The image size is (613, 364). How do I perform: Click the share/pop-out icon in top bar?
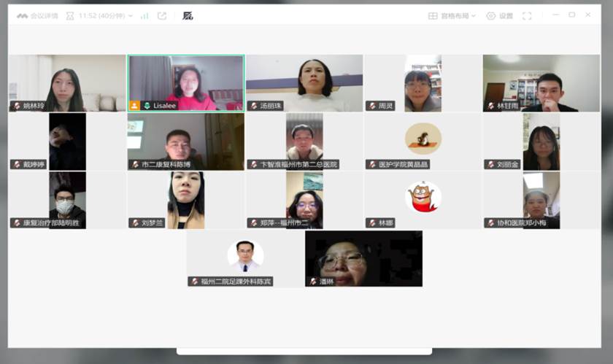tap(162, 15)
